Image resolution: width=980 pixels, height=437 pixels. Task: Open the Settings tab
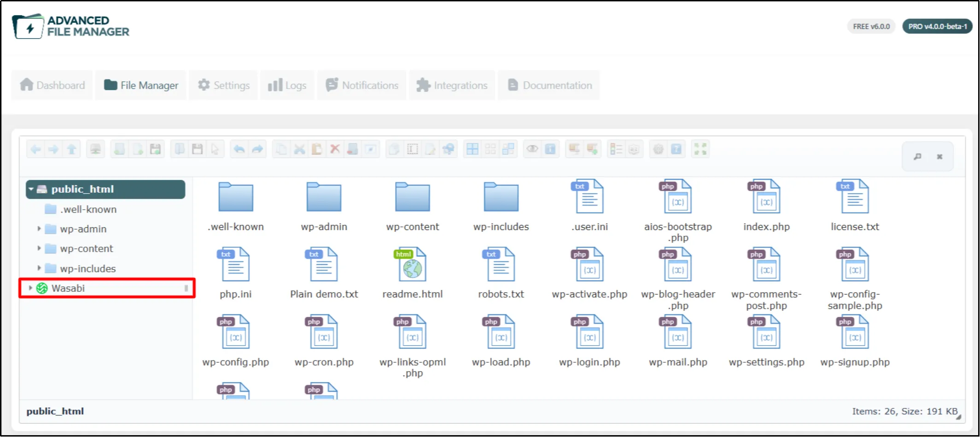(223, 85)
